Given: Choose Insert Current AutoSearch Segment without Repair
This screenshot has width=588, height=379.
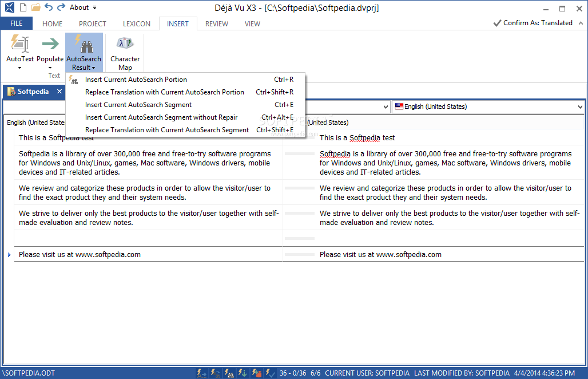Looking at the screenshot, I should [x=186, y=117].
